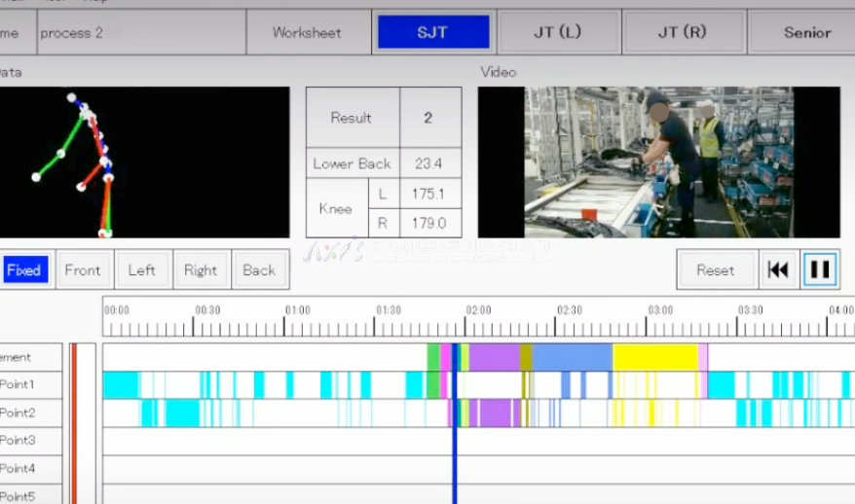The height and width of the screenshot is (504, 855).
Task: Click the 01:00 mark on ruler
Action: pyautogui.click(x=297, y=310)
